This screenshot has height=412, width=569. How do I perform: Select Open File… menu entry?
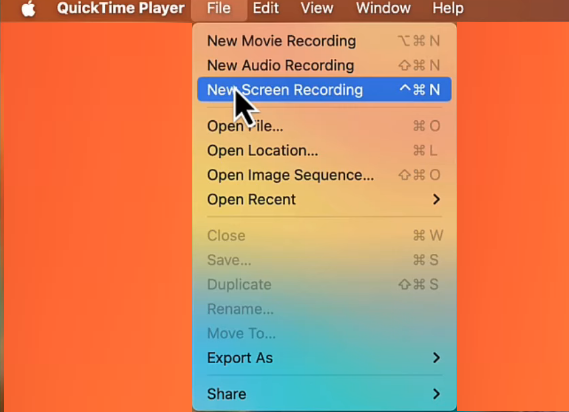pyautogui.click(x=324, y=126)
